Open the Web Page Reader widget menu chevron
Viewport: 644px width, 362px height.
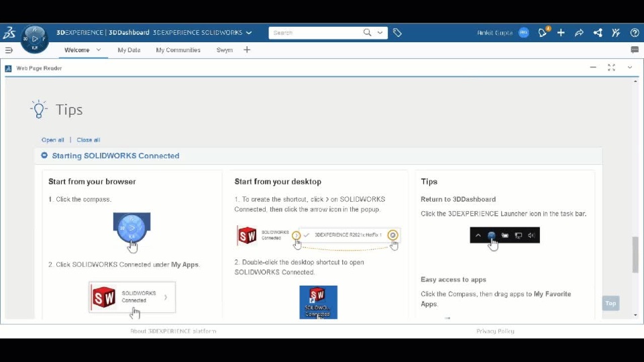[x=630, y=67]
